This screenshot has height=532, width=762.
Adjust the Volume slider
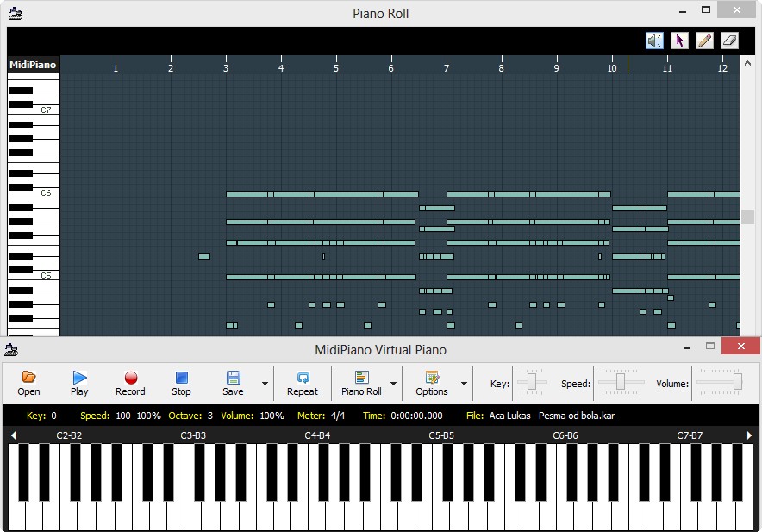pos(721,382)
